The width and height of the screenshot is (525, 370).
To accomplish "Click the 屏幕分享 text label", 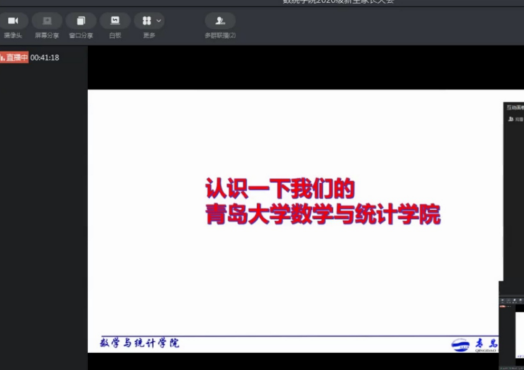I will [47, 35].
